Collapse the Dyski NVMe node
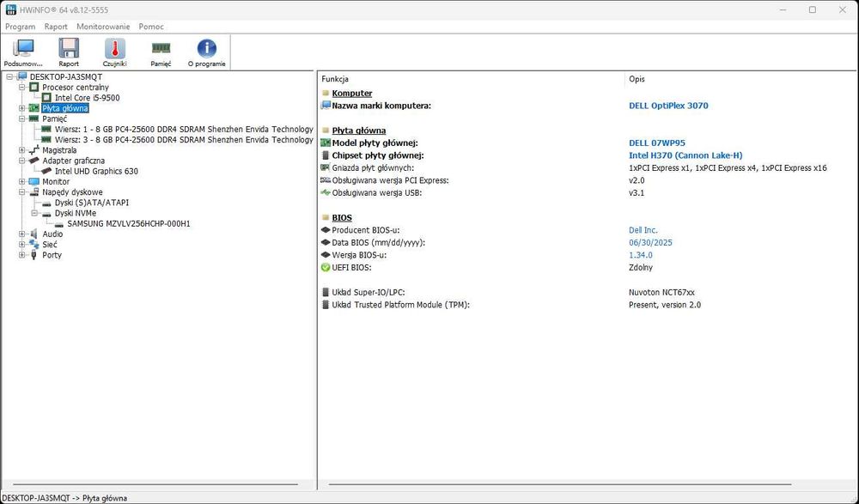Viewport: 859px width, 504px height. (x=34, y=213)
